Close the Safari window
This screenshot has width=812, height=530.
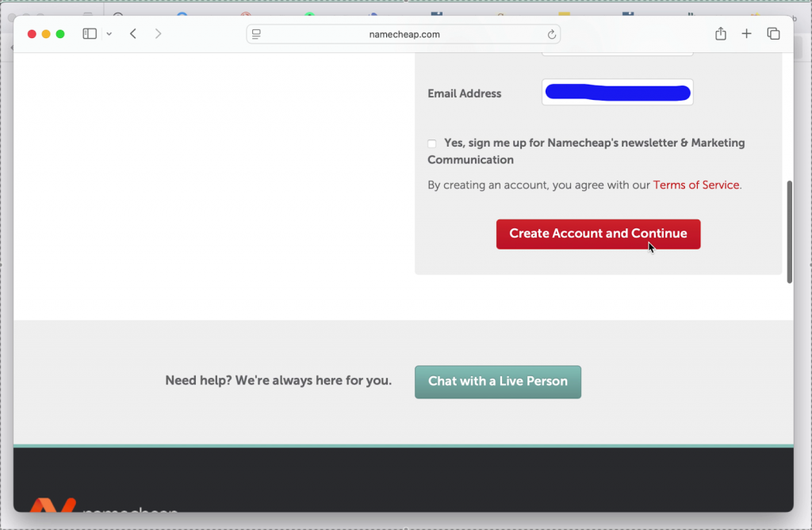coord(32,34)
